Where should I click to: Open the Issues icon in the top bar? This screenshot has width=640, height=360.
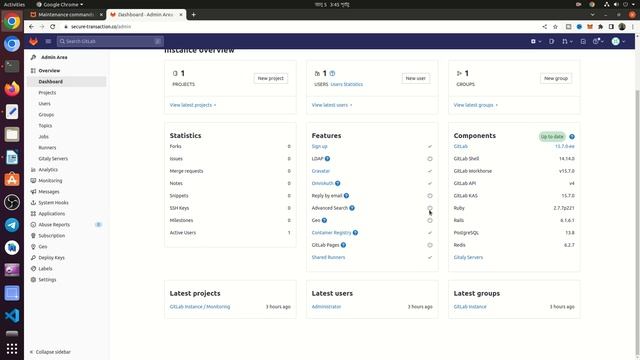[551, 41]
